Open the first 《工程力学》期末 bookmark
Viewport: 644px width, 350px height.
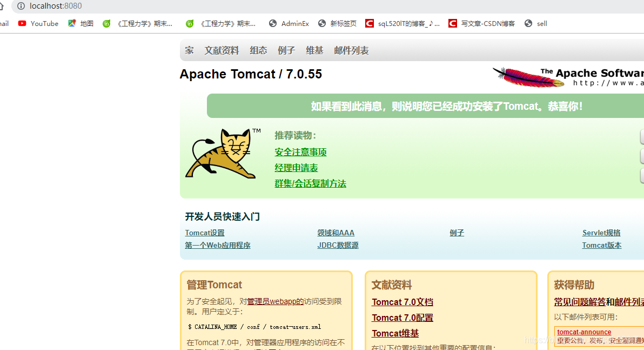138,23
